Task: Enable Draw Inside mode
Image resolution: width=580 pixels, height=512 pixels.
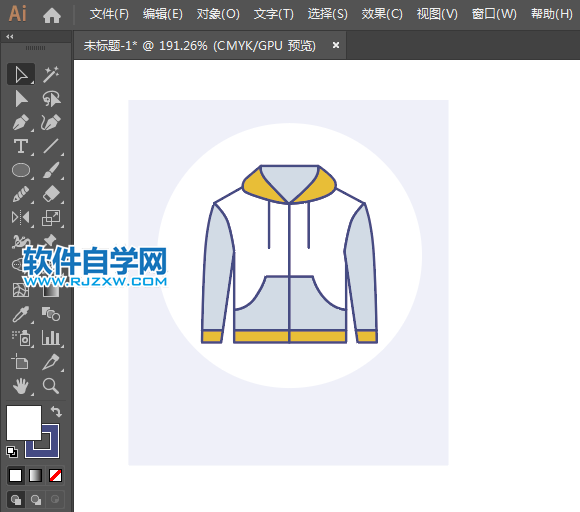Action: 55,500
